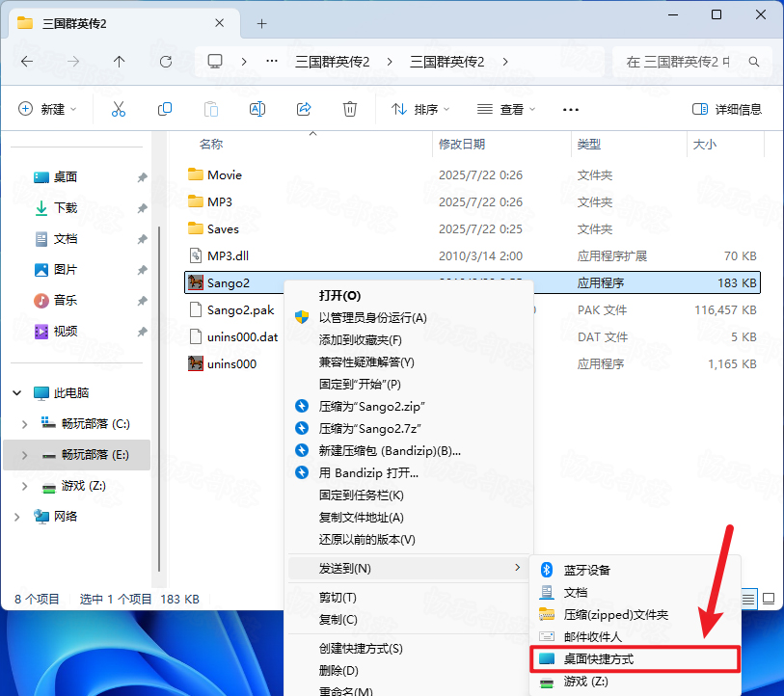Choose 以管理员身份运行(A) menu entry
This screenshot has width=784, height=696.
click(x=409, y=317)
